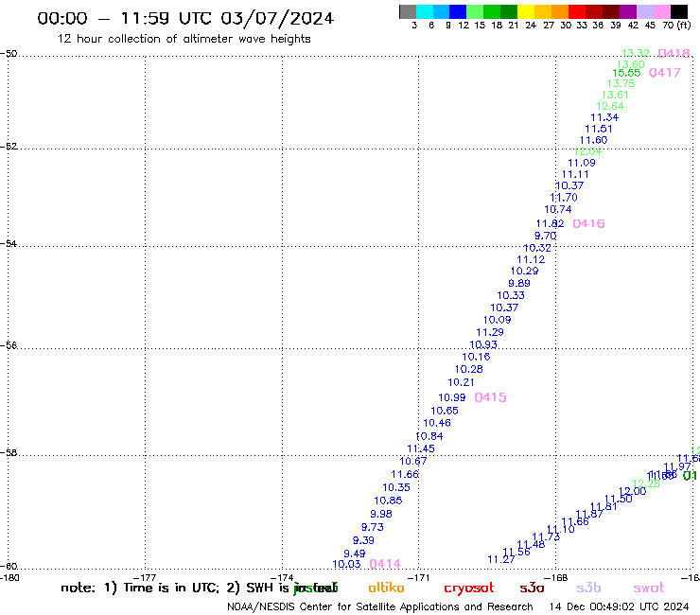Select the wave height 11.29
This screenshot has height=615, width=700.
490,332
